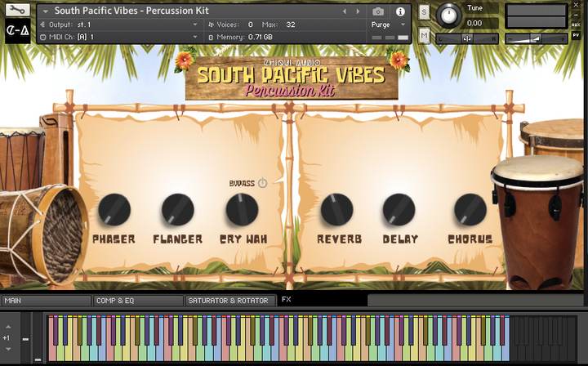Open the SATURATOR & ROTATOR tab
Screen dimensions: 588x366
(230, 301)
